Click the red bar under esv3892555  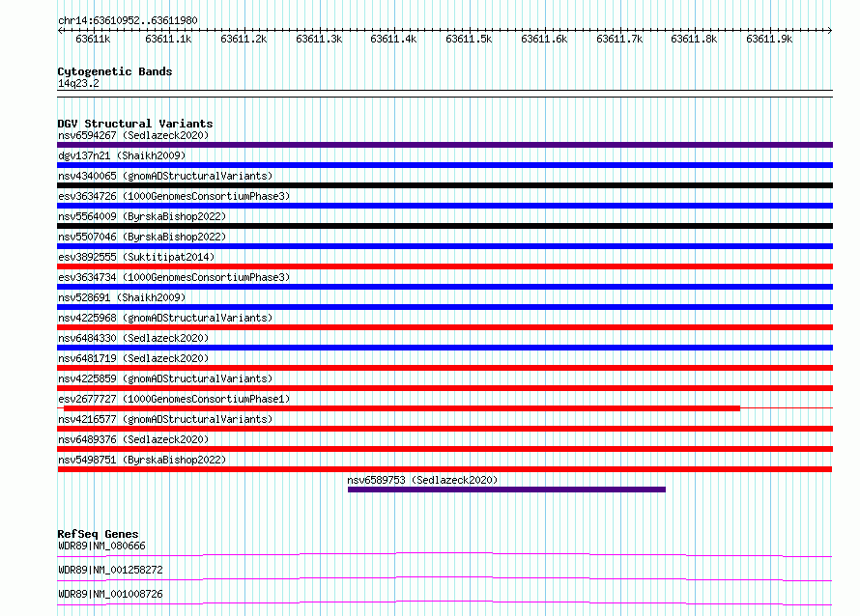444,266
